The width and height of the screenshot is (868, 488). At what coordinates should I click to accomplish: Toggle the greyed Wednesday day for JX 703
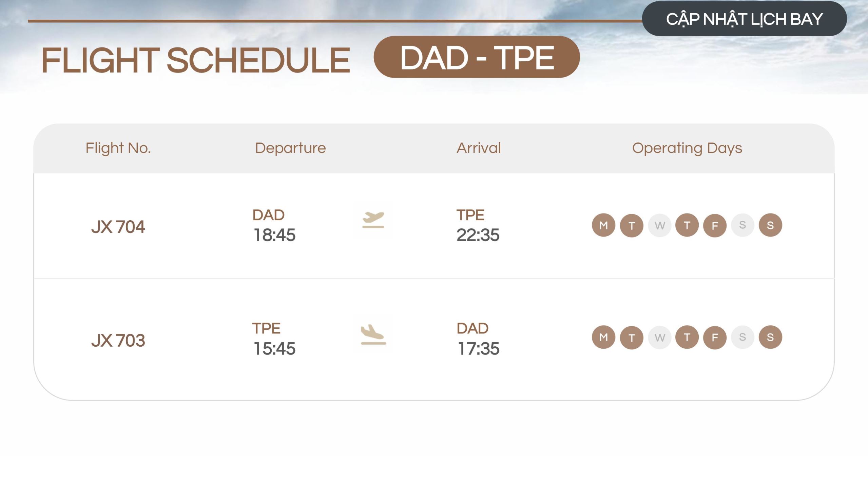[659, 338]
